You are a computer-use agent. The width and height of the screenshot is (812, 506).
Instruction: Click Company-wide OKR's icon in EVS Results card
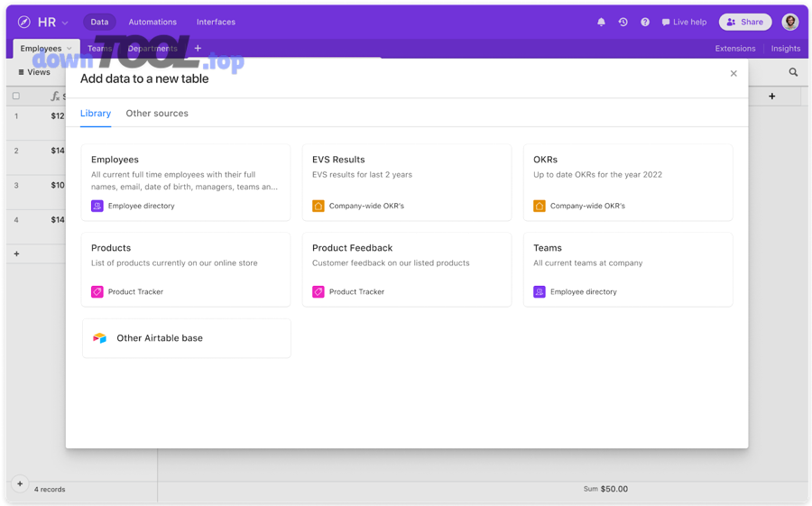point(318,206)
